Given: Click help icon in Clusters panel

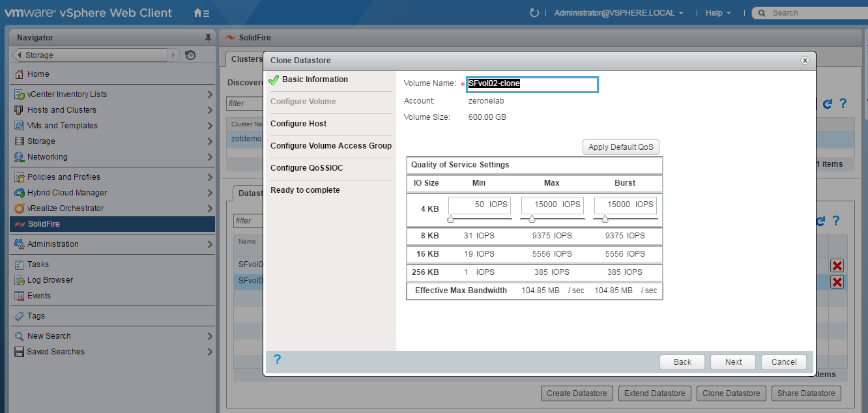Looking at the screenshot, I should (843, 104).
